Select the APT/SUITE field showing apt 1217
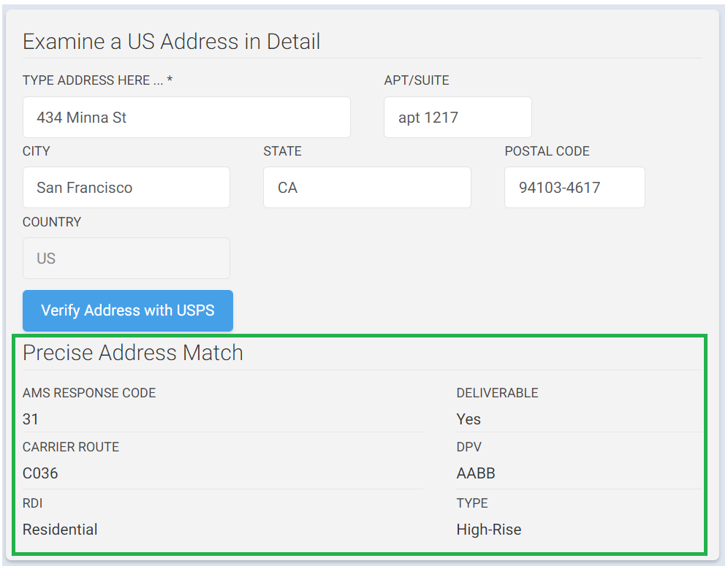This screenshot has width=728, height=569. (457, 117)
